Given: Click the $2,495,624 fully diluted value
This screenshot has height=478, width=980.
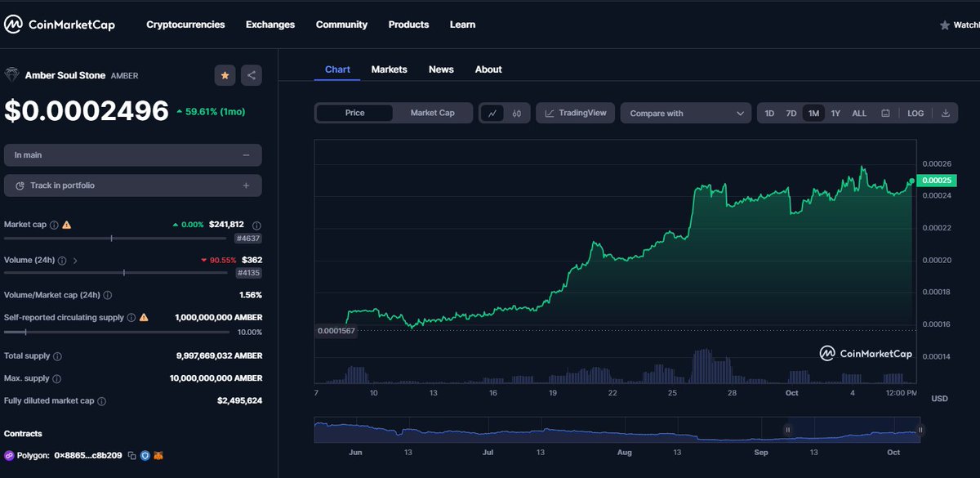Looking at the screenshot, I should point(239,401).
